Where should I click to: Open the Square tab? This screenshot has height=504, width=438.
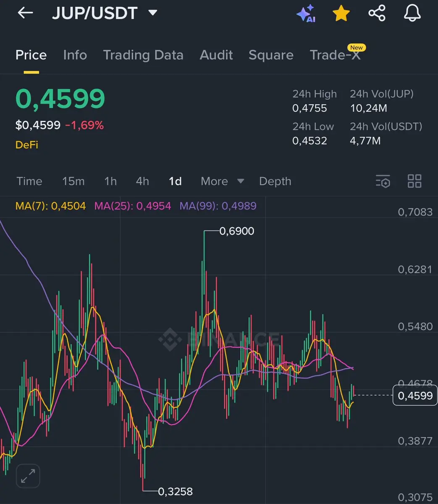click(271, 55)
